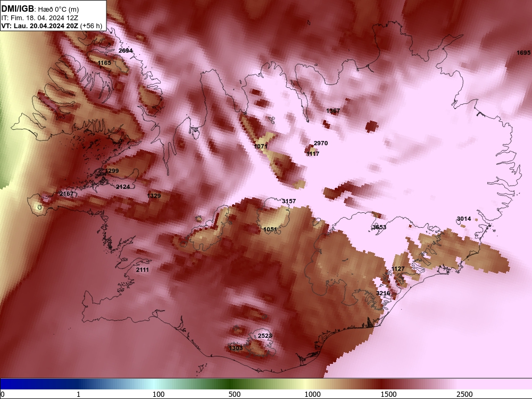Click the 1367 height label

pyautogui.click(x=333, y=111)
